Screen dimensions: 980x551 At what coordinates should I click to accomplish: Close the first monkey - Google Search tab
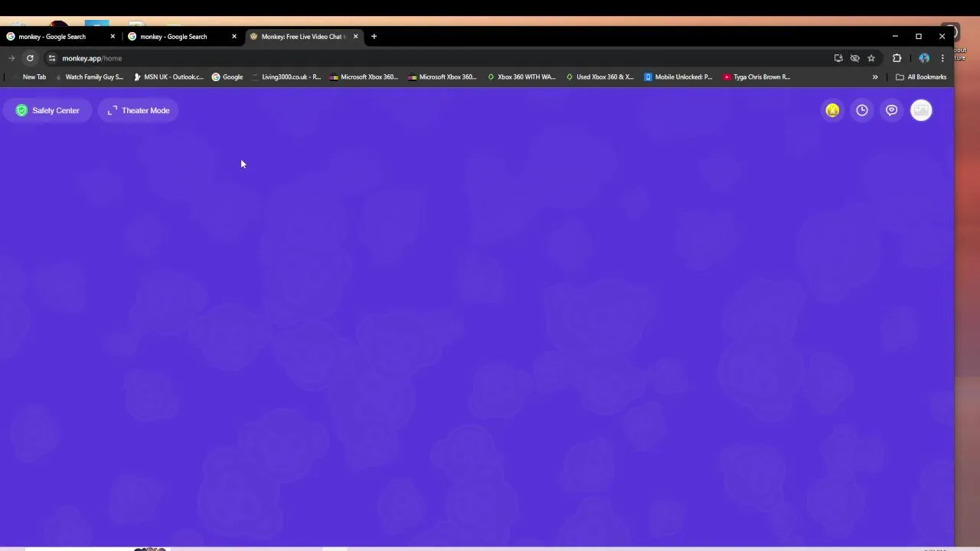pyautogui.click(x=113, y=37)
